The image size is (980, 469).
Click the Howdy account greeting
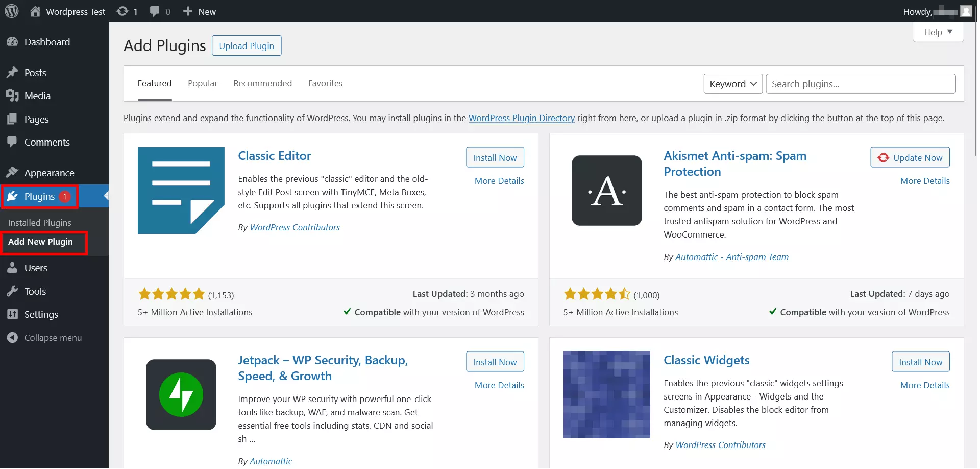click(937, 11)
